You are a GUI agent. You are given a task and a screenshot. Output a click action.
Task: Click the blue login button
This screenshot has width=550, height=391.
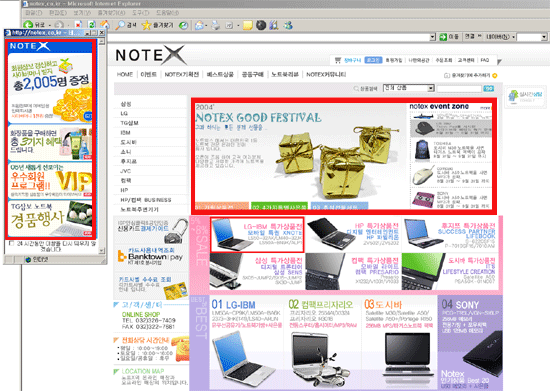373,60
